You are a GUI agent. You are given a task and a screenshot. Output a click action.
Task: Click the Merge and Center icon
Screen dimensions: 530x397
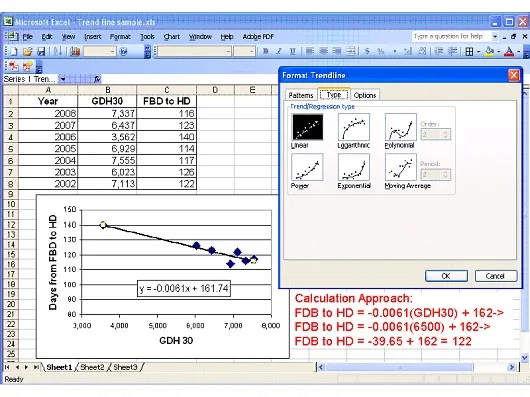pos(351,51)
